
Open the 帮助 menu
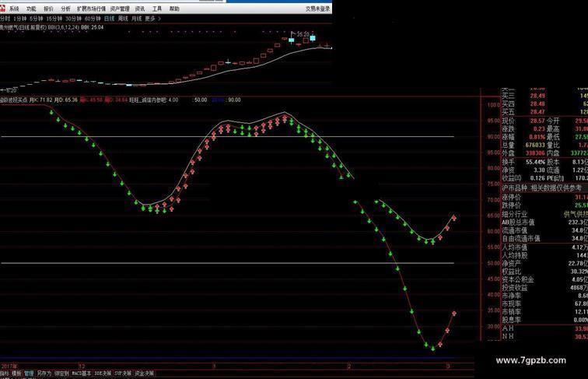coord(174,9)
